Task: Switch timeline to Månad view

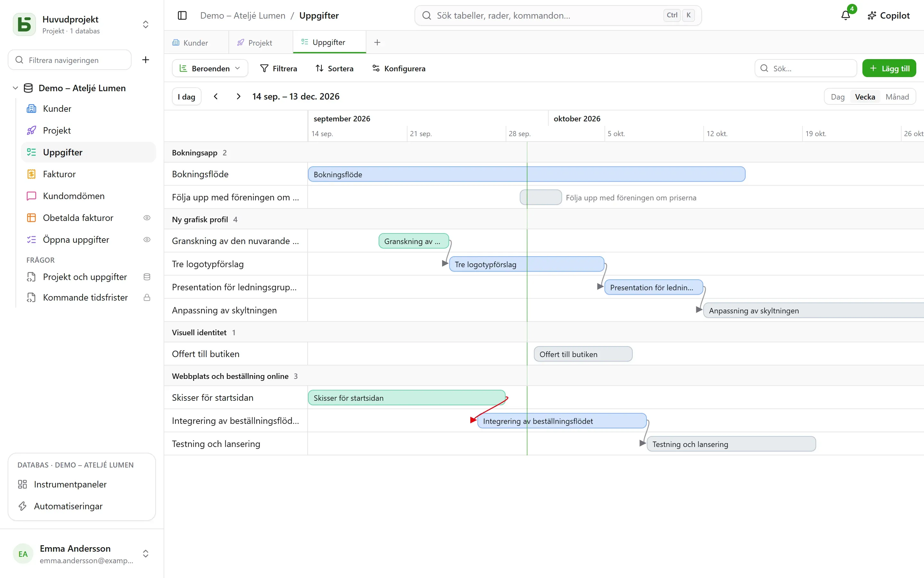Action: [x=897, y=97]
